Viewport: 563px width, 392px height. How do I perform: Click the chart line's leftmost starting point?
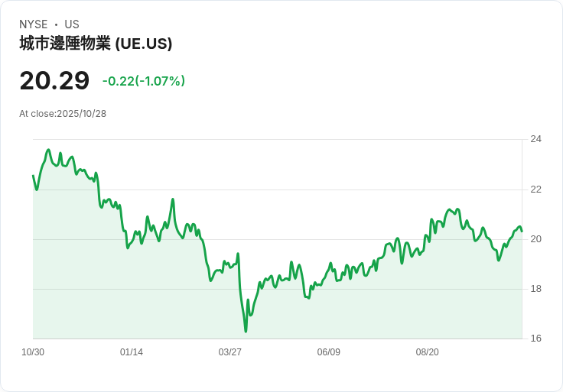pyautogui.click(x=34, y=176)
